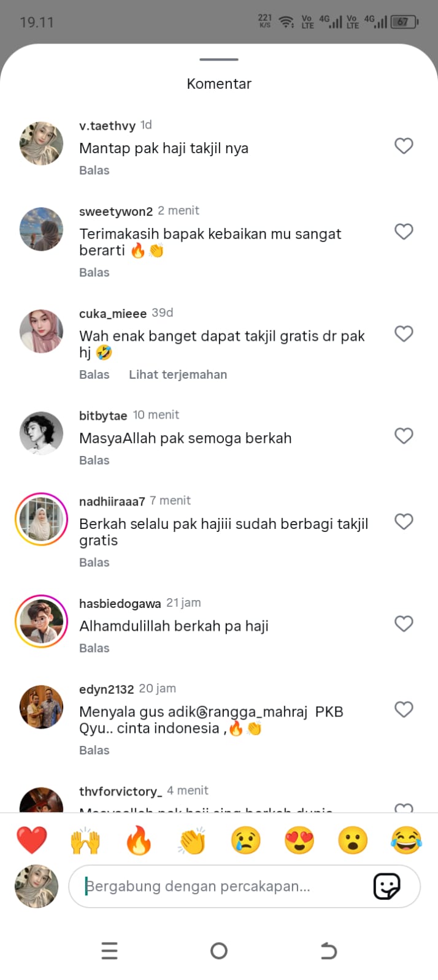The height and width of the screenshot is (980, 438).
Task: Add the fire emoji quick reaction
Action: (139, 840)
